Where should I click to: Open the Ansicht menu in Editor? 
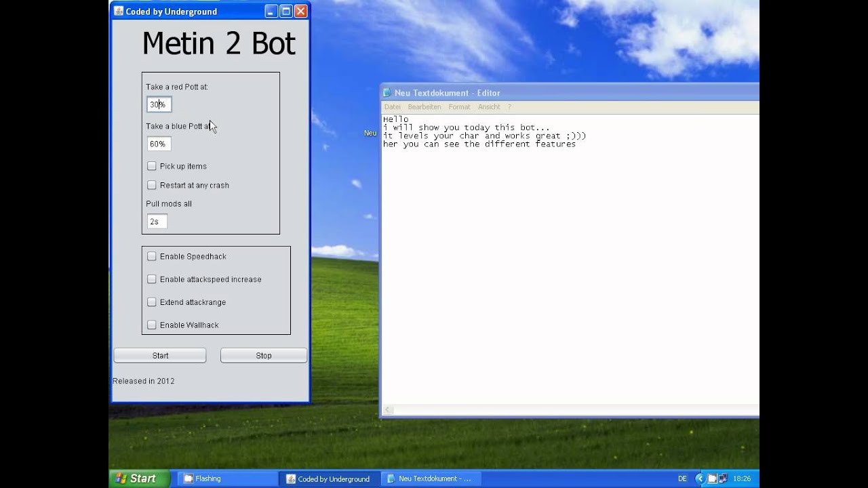coord(489,107)
